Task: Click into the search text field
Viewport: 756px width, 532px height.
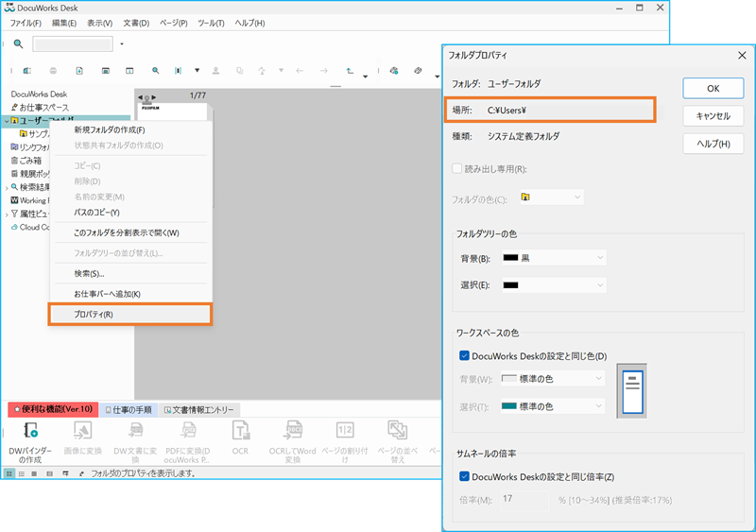Action: pos(73,43)
